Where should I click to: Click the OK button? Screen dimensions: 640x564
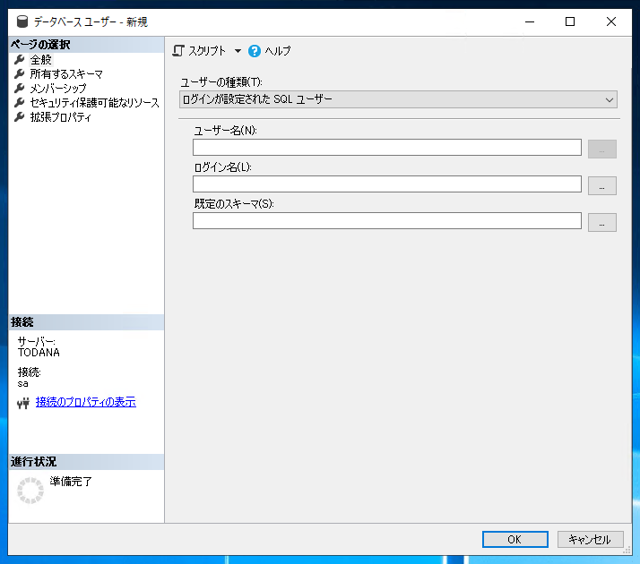[x=515, y=540]
